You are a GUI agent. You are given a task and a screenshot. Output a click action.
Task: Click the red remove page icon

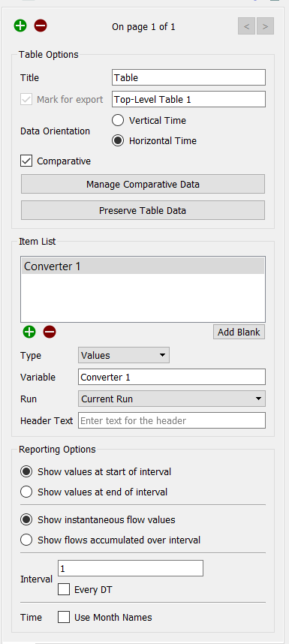41,26
